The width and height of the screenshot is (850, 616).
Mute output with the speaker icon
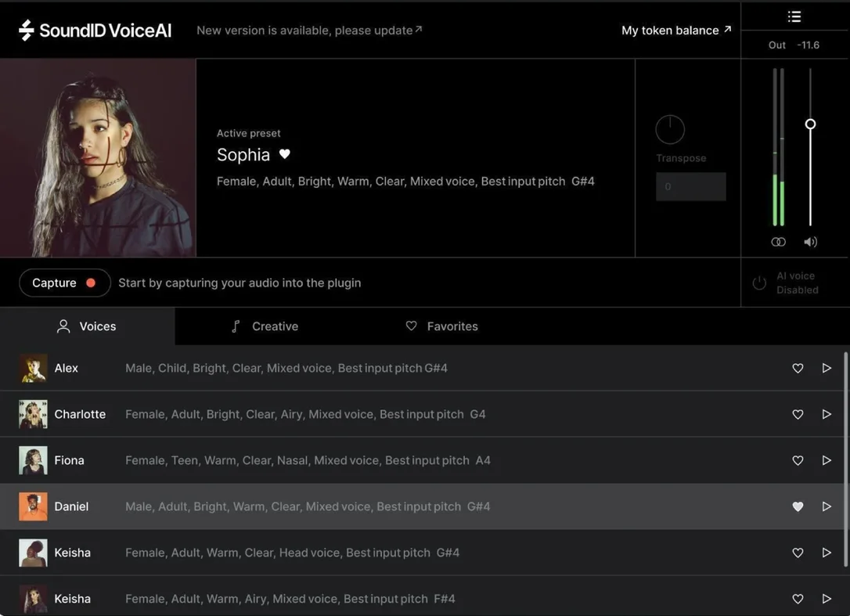[810, 242]
